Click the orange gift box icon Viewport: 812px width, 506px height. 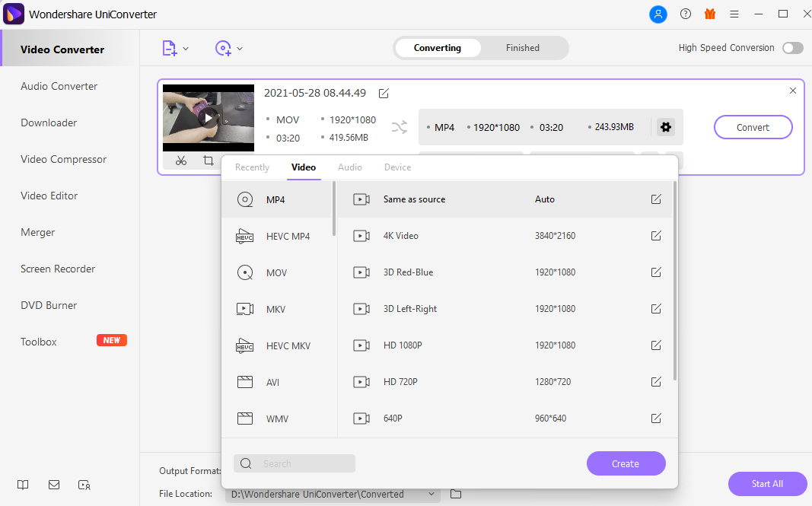tap(710, 14)
